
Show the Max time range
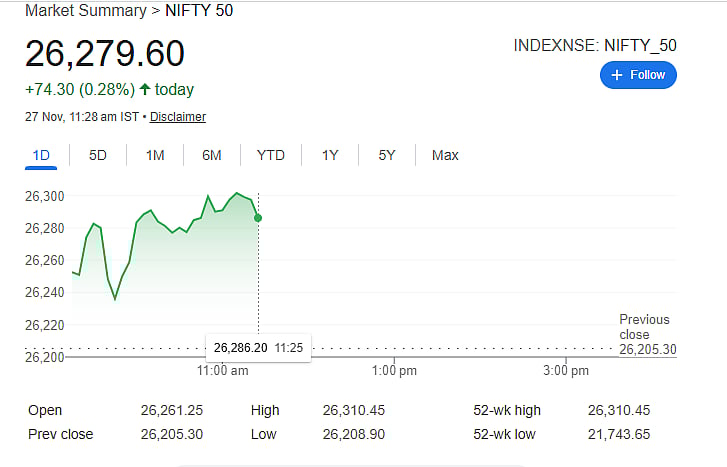click(445, 155)
